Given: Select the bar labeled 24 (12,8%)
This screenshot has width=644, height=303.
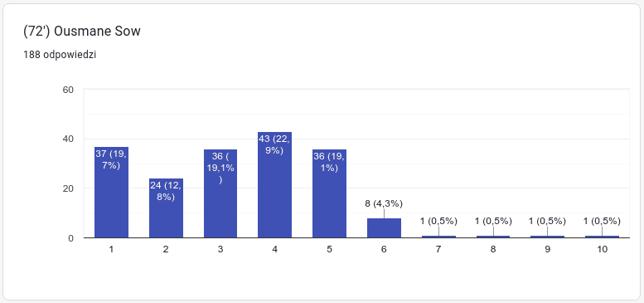Looking at the screenshot, I should tap(166, 208).
